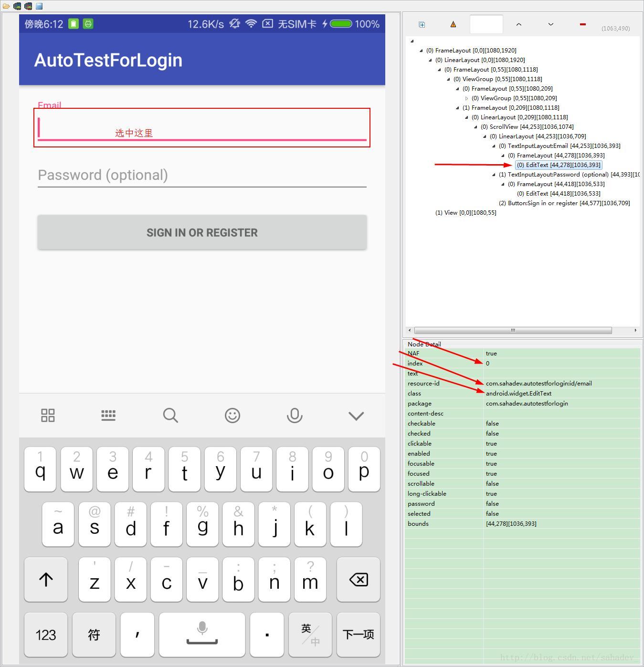Viewport: 644px width, 667px height.
Task: Tap the q key on keyboard
Action: tap(40, 469)
